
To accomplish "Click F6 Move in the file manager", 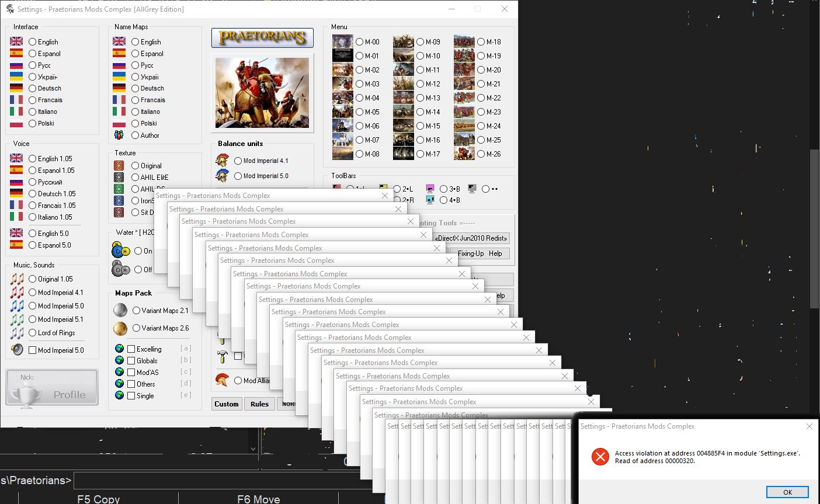I will (x=259, y=499).
